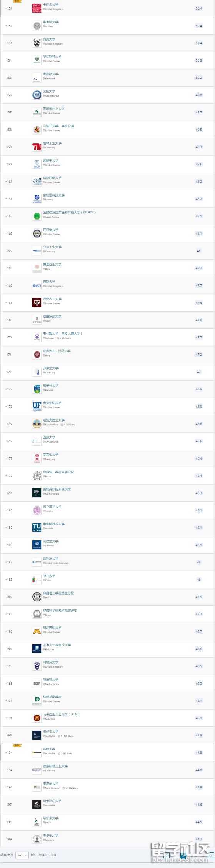This screenshot has width=215, height=868.
Task: Open the KFUPM university link
Action: pyautogui.click(x=69, y=212)
